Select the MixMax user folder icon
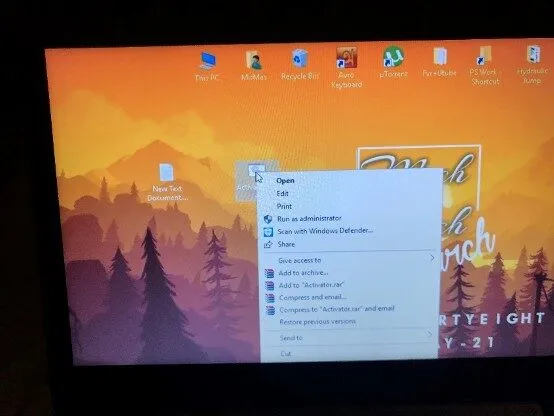The height and width of the screenshot is (416, 554). 254,66
